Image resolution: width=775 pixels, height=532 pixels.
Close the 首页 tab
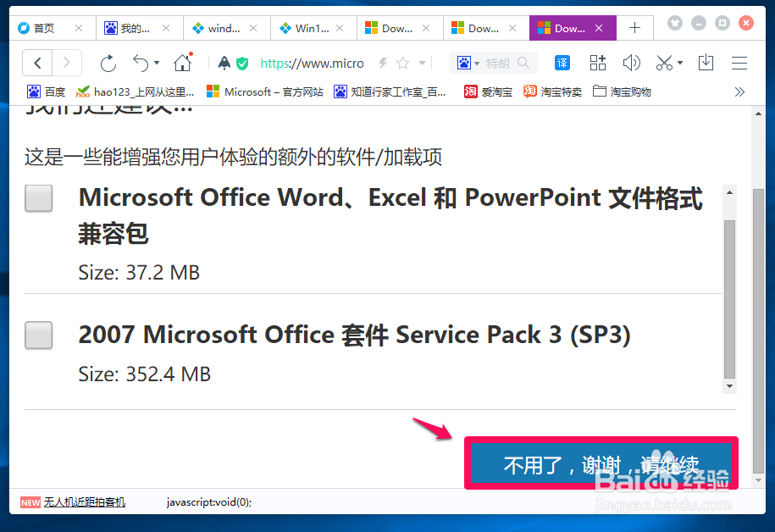coord(79,28)
